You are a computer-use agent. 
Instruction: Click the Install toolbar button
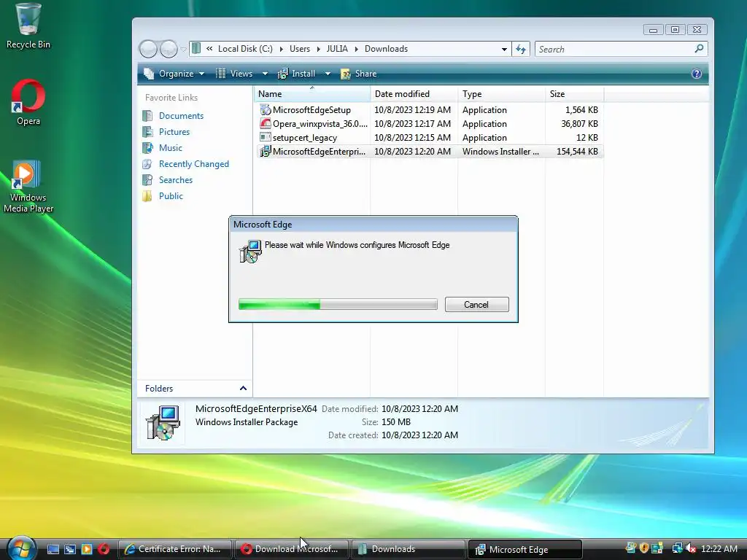(298, 74)
